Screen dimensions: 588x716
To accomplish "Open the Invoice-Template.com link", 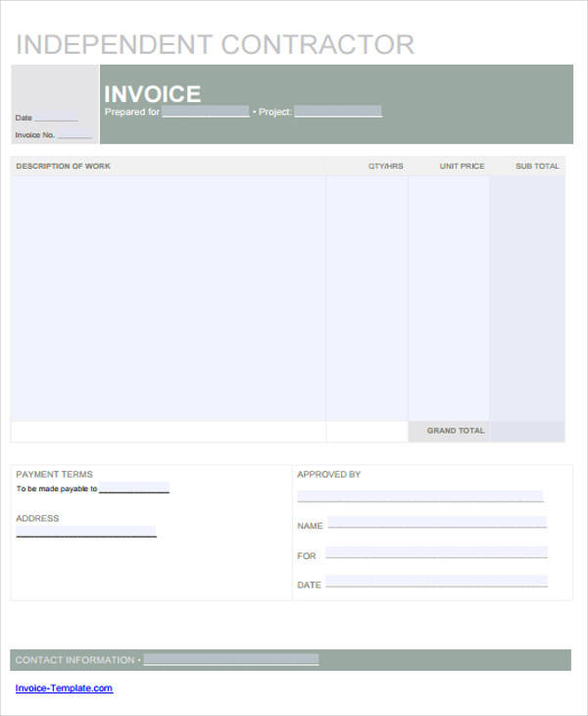I will [x=64, y=688].
